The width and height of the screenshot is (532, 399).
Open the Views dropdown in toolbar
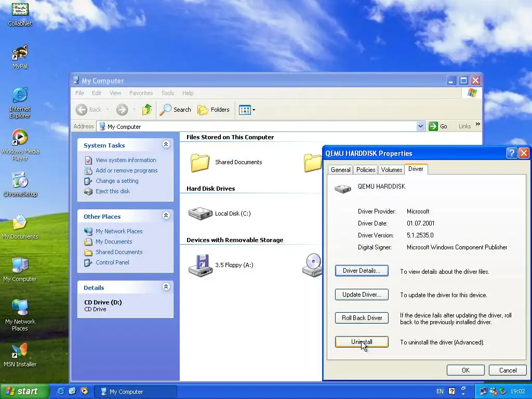(247, 110)
